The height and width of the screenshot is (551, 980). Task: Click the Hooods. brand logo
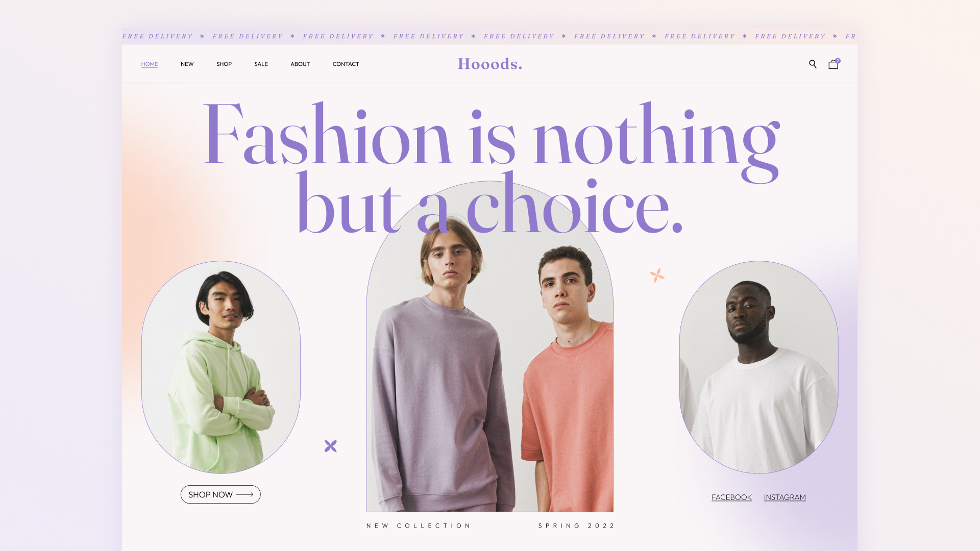[x=490, y=64]
